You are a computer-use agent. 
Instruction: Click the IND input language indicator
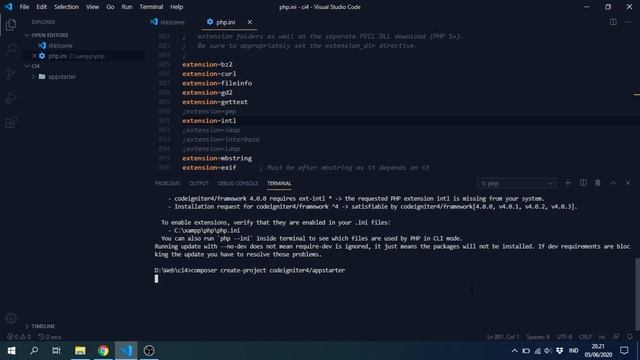coord(573,351)
